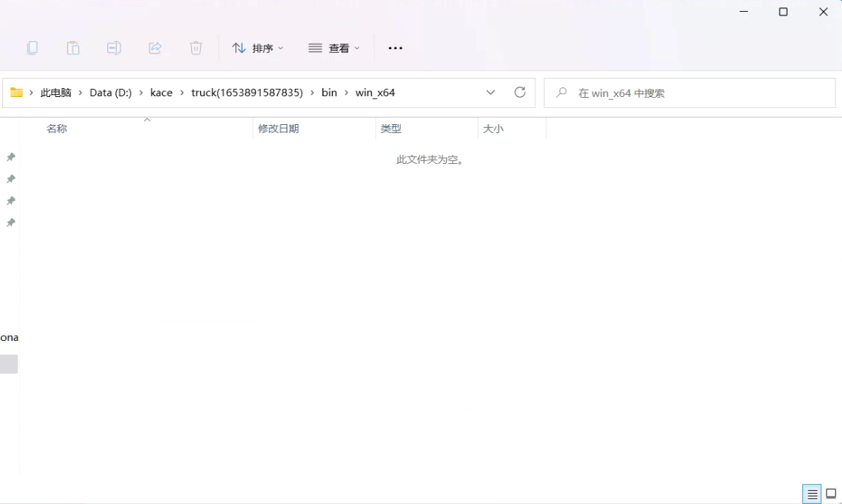The image size is (842, 504).
Task: Sort by 大小 column header
Action: coord(493,129)
